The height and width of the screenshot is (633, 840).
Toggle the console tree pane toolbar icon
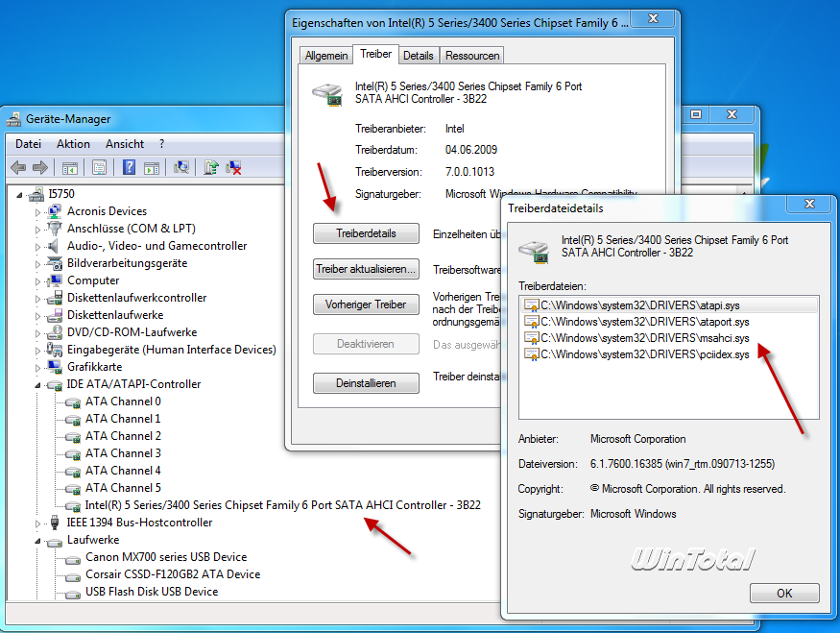click(70, 168)
